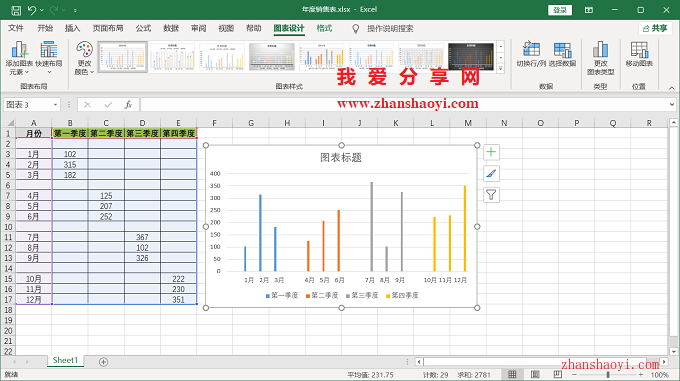This screenshot has height=381, width=680.
Task: Open the Sheet1 tab
Action: point(65,360)
